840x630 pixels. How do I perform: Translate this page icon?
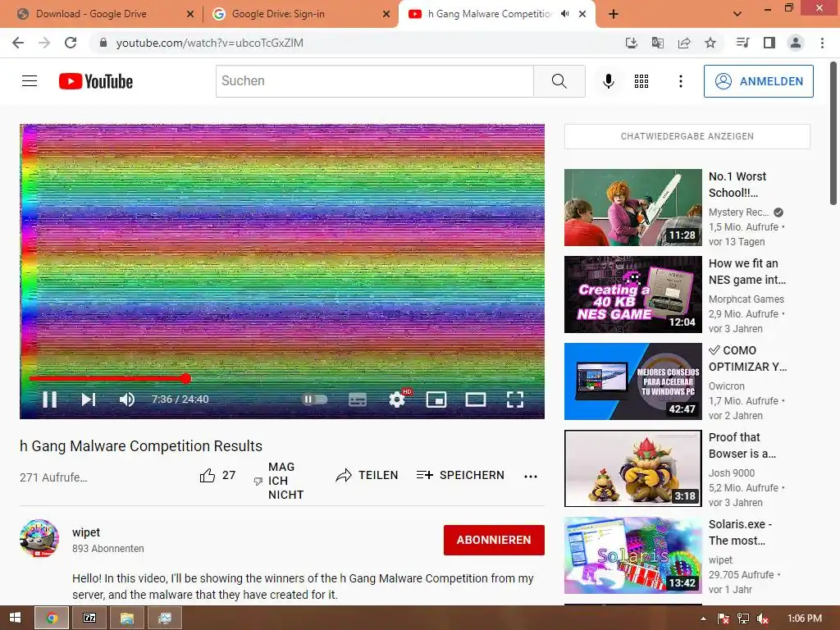pyautogui.click(x=658, y=43)
